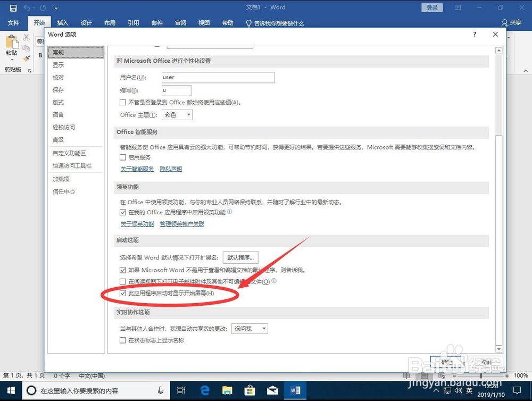Click the lightbulb Tell Me search icon
This screenshot has height=401, width=532.
tap(248, 23)
